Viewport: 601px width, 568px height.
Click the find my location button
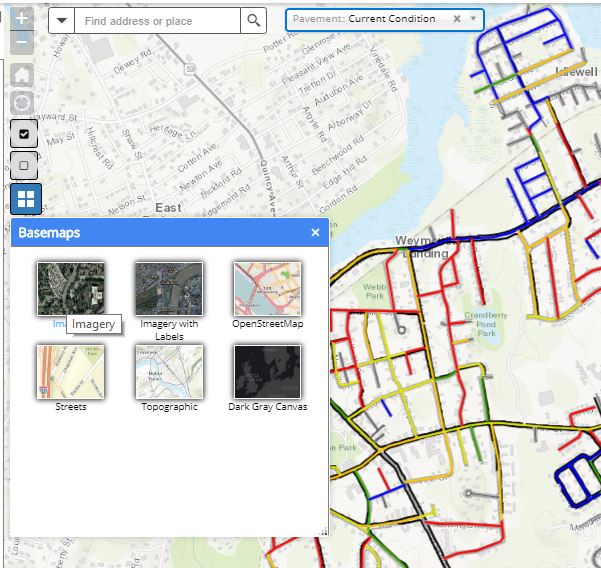tap(22, 103)
